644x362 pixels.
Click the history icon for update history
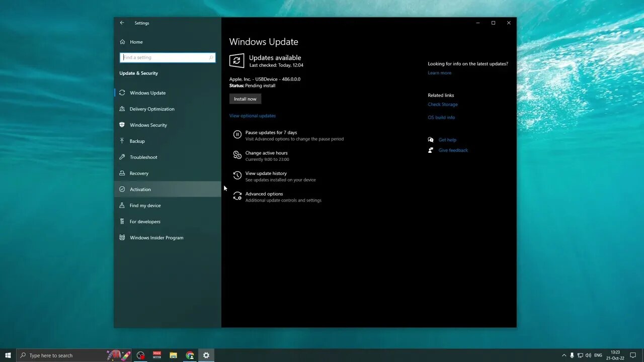tap(237, 175)
